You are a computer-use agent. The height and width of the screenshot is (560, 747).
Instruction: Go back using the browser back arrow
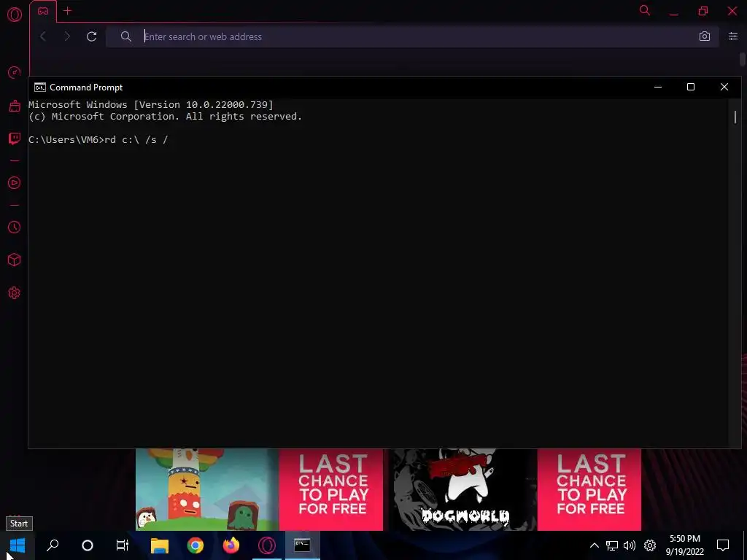click(x=43, y=36)
